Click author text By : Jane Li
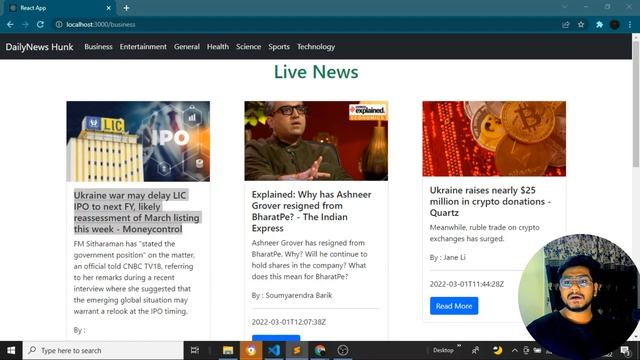The height and width of the screenshot is (360, 640). tap(447, 257)
